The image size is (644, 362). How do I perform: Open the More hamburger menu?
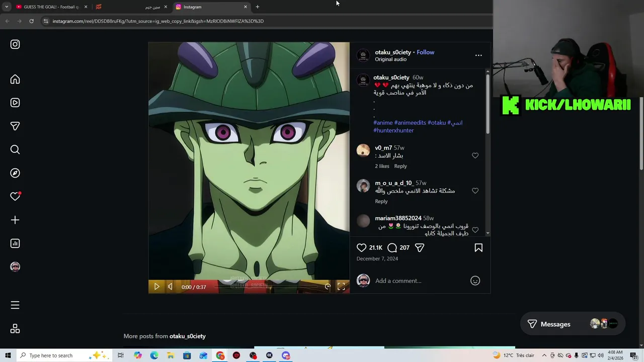click(x=15, y=305)
